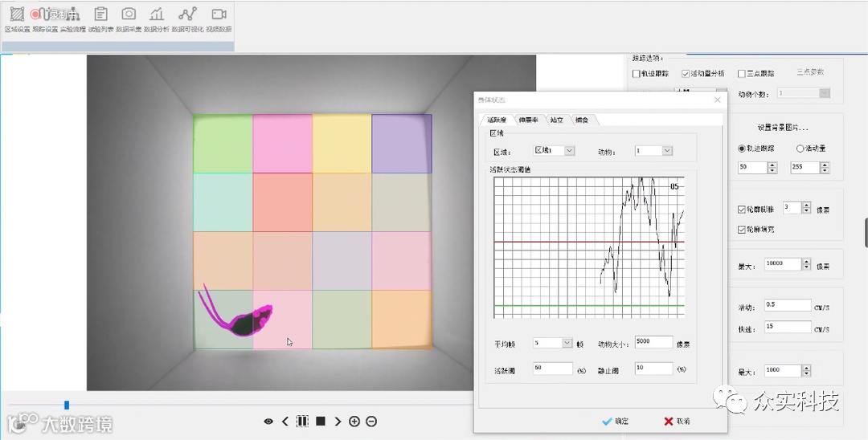Step to the next frame with right chevron

(338, 422)
